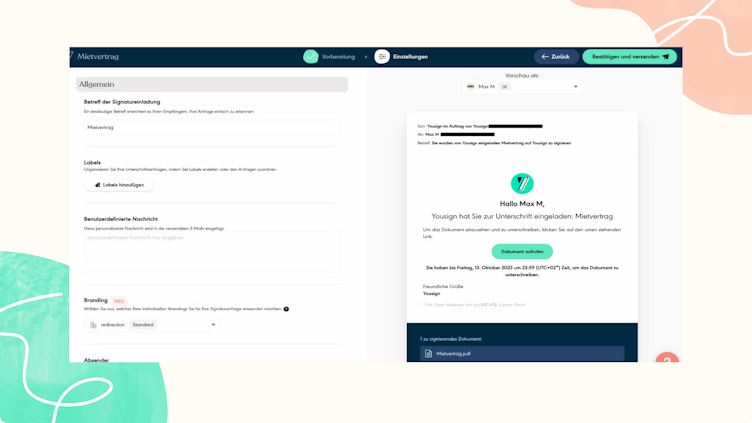This screenshot has height=423, width=752.
Task: Click the info icon next to Branding description
Action: pos(286,309)
